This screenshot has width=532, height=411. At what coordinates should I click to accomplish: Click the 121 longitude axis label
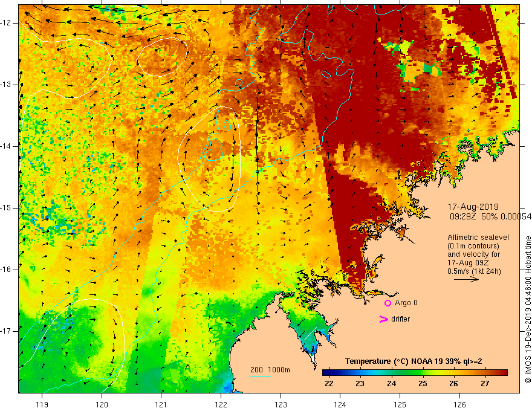point(161,404)
